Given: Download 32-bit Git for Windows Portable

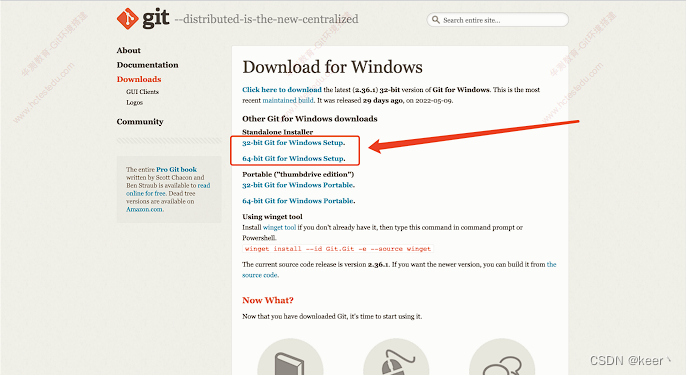Looking at the screenshot, I should (298, 185).
